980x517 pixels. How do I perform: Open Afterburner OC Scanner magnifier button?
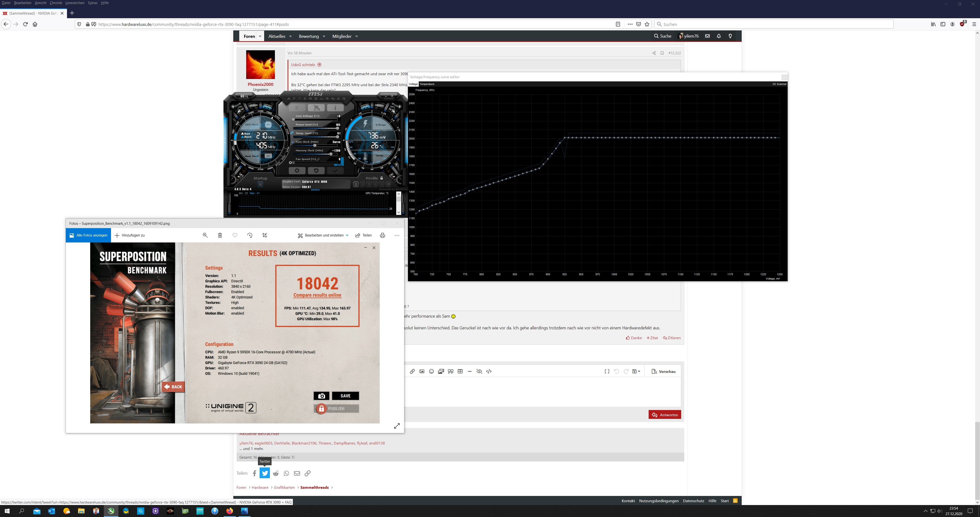pyautogui.click(x=244, y=96)
